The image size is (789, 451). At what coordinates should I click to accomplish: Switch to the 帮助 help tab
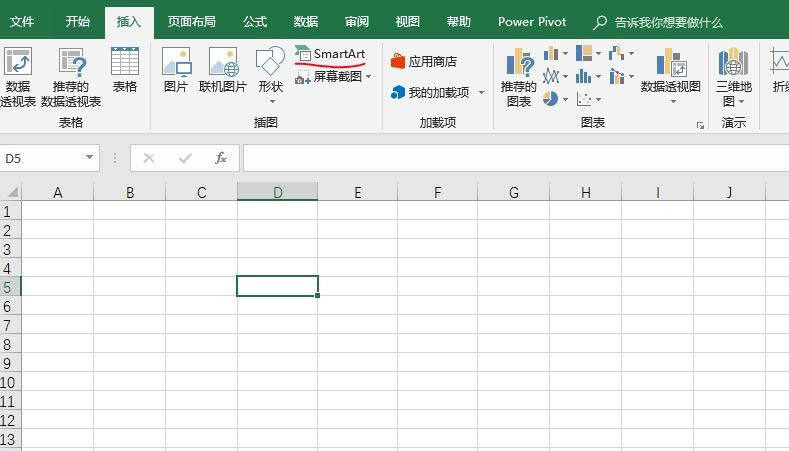pyautogui.click(x=458, y=22)
